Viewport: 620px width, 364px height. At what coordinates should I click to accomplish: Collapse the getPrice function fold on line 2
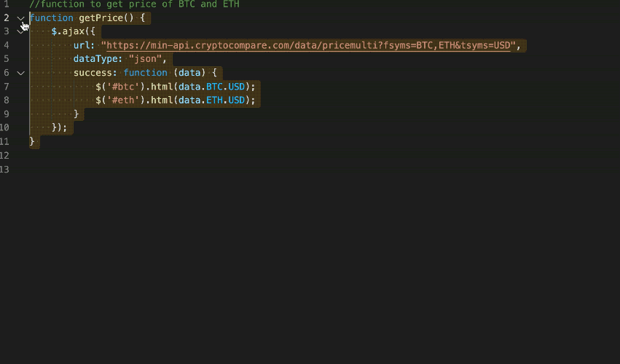20,18
